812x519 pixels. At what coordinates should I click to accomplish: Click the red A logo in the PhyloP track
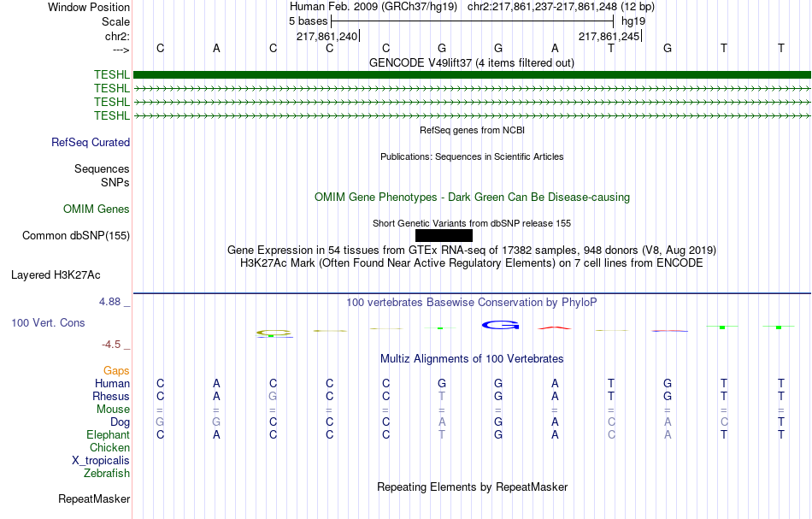[x=555, y=327]
